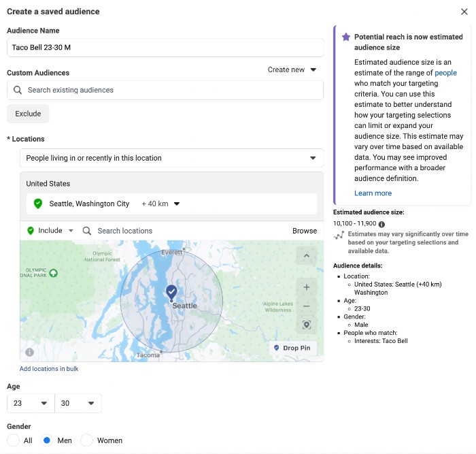Image resolution: width=476 pixels, height=454 pixels.
Task: Click Browse in the locations search
Action: pyautogui.click(x=305, y=231)
